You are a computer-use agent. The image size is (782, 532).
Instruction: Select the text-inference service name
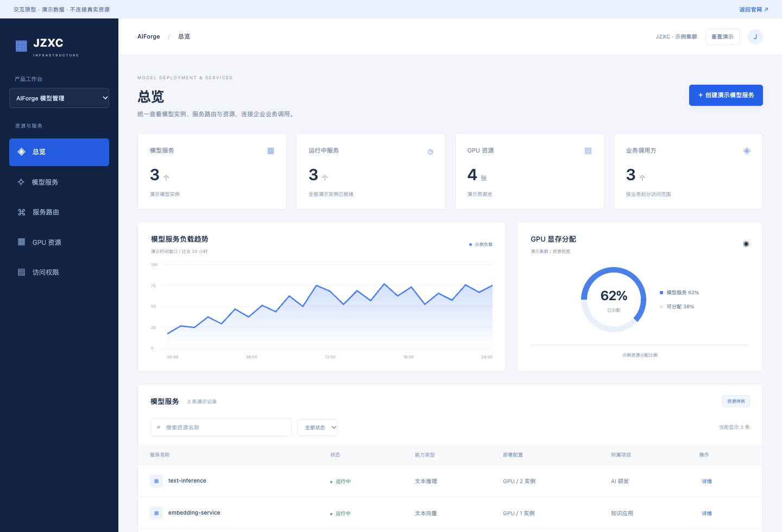tap(187, 481)
